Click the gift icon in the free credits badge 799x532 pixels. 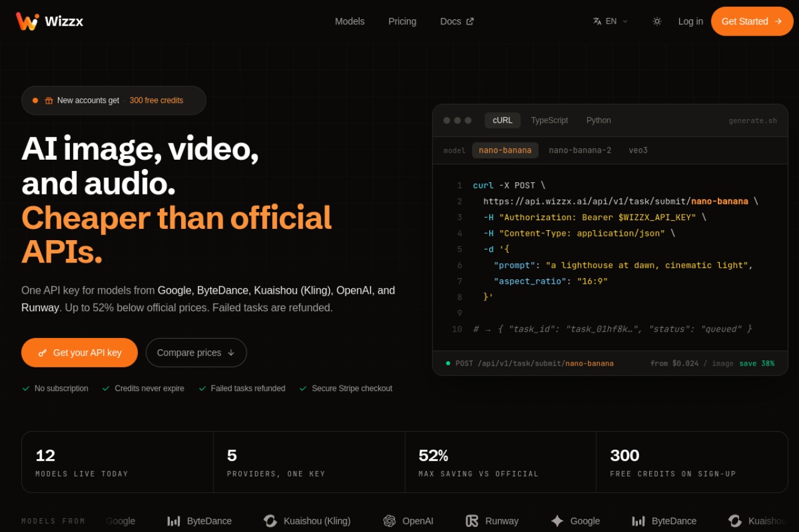click(49, 100)
